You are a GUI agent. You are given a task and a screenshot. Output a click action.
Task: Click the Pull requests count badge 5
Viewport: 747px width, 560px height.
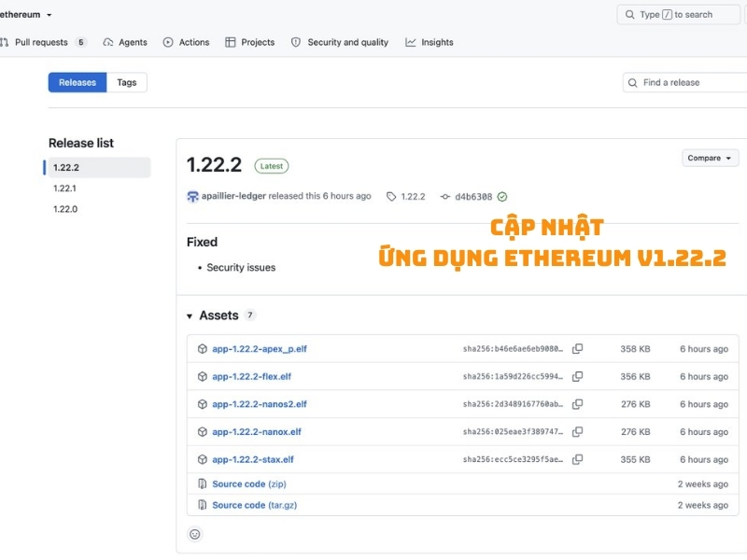pos(81,42)
